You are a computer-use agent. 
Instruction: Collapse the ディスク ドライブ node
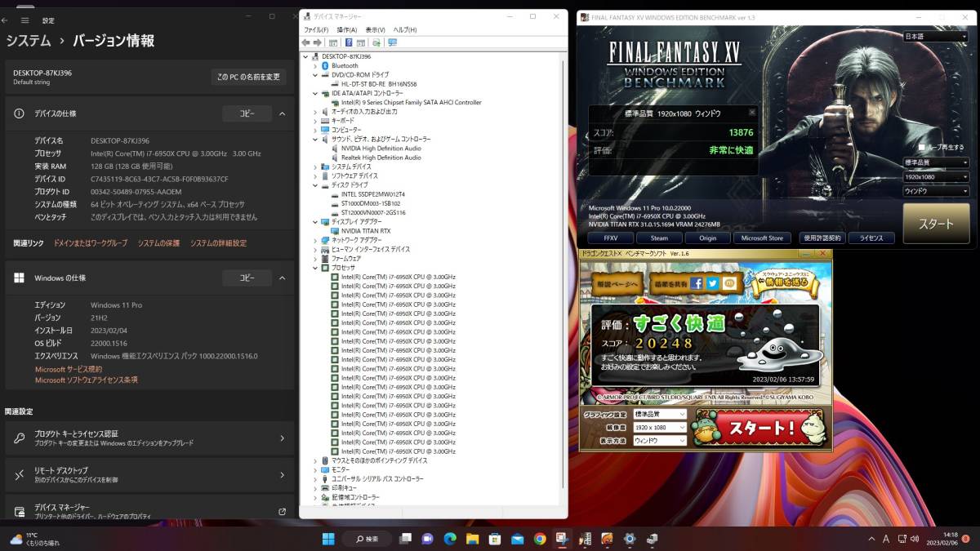(x=316, y=185)
